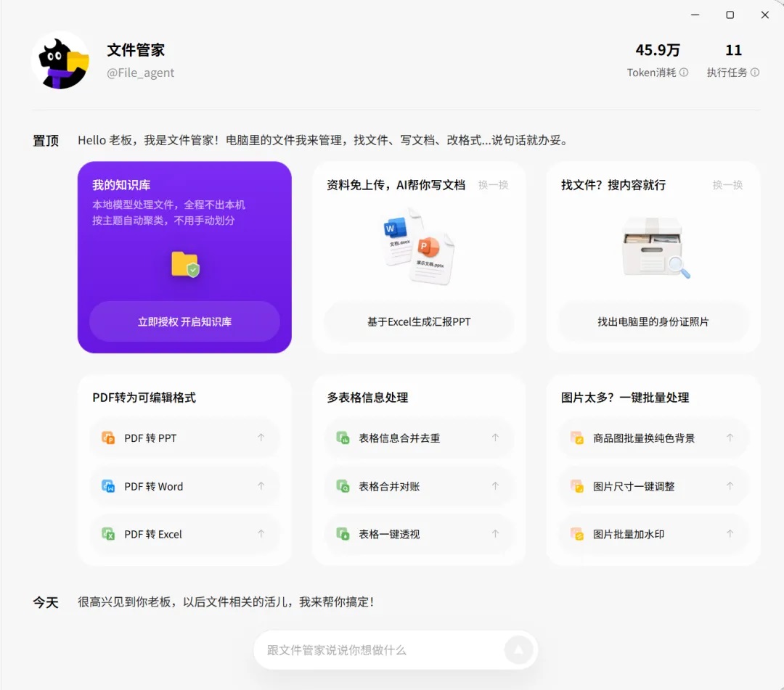Click 换一换 on the 找文件 card
Viewport: 784px width, 690px height.
[727, 185]
